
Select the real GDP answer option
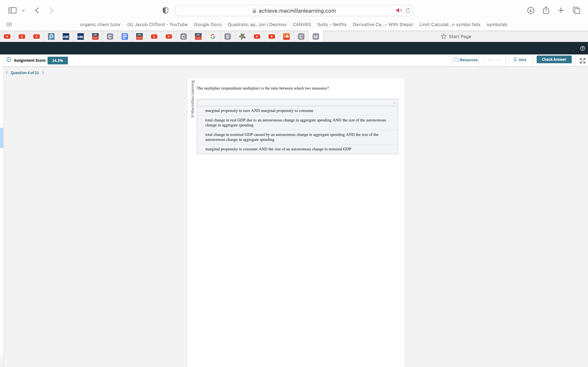pyautogui.click(x=295, y=123)
